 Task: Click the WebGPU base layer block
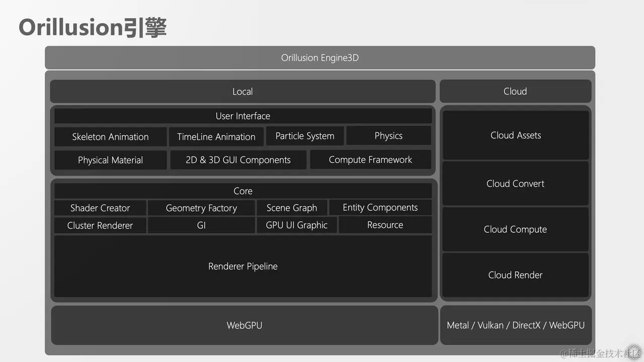click(245, 325)
